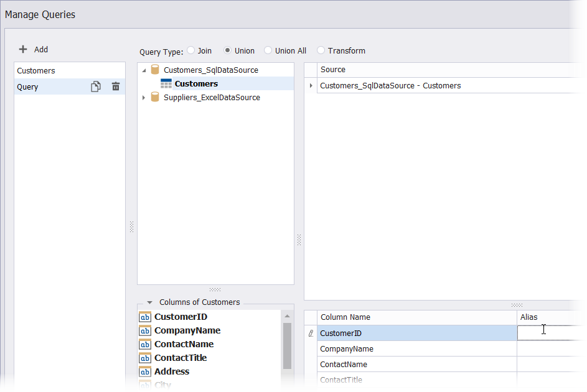
Task: Click the duplicate Query copy icon
Action: tap(96, 87)
